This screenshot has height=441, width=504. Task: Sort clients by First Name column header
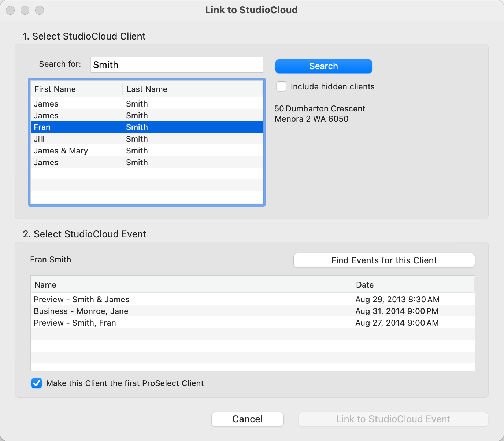pos(76,89)
